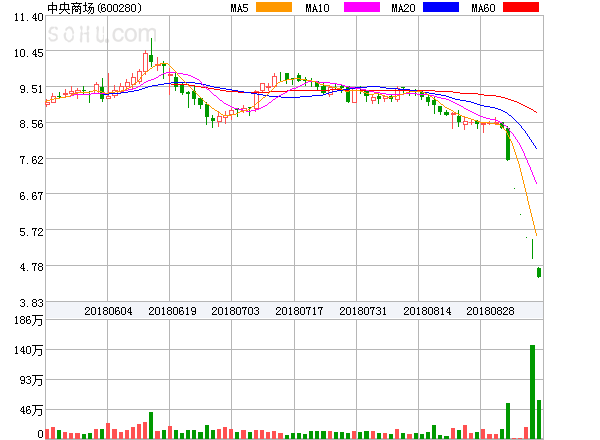Click the MA60 legend label

[483, 8]
